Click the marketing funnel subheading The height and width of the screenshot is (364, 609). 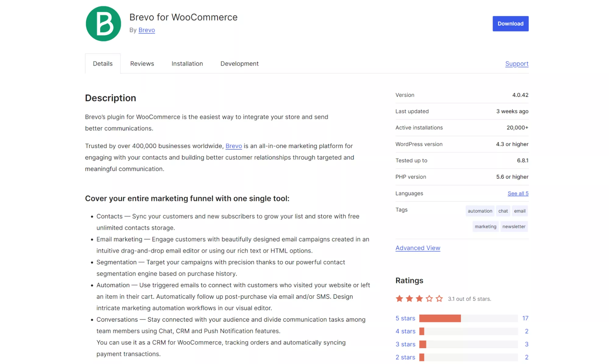(187, 199)
